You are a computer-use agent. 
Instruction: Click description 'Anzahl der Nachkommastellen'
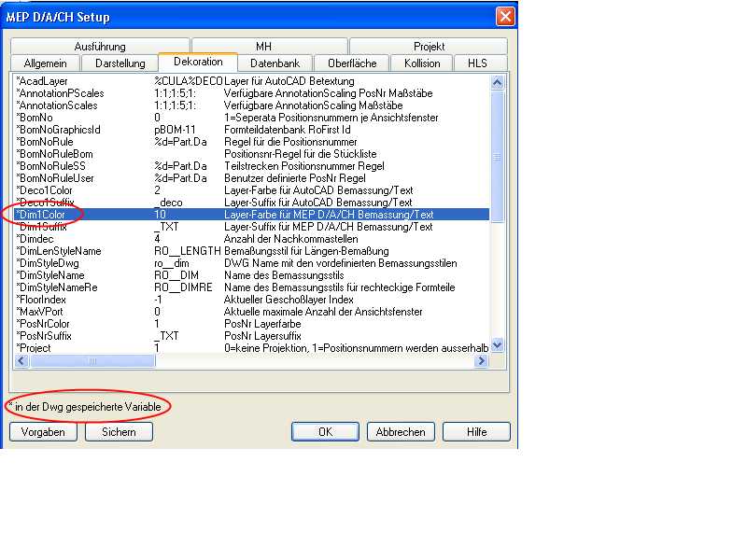pos(291,239)
